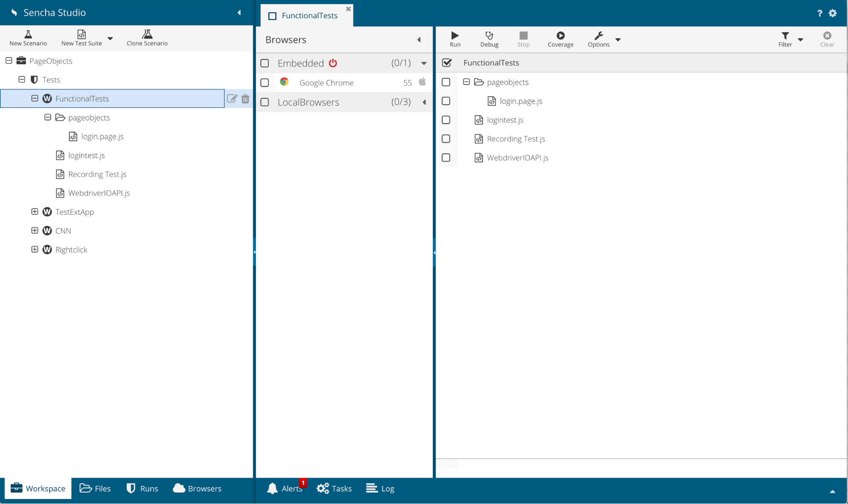The image size is (848, 504).
Task: Delete FunctionalTests scenario with trash icon
Action: pyautogui.click(x=245, y=98)
